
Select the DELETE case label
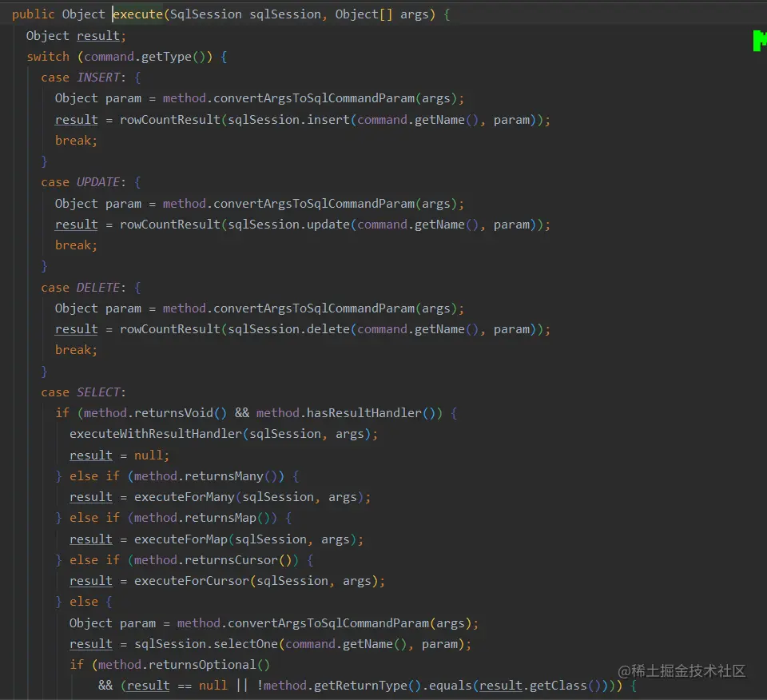97,287
